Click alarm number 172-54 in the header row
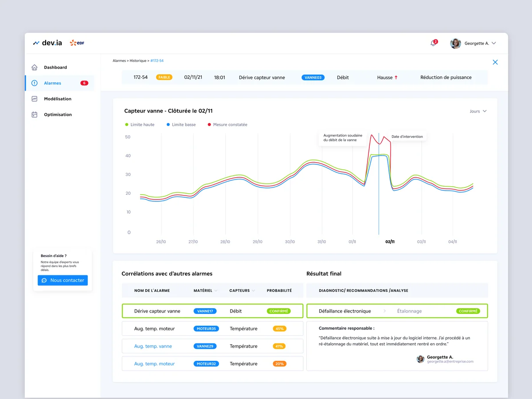Image resolution: width=532 pixels, height=399 pixels. [x=141, y=77]
